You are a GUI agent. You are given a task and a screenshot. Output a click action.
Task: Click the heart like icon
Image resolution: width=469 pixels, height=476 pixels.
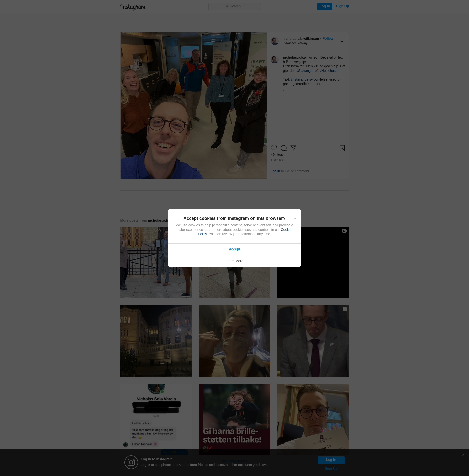click(274, 148)
